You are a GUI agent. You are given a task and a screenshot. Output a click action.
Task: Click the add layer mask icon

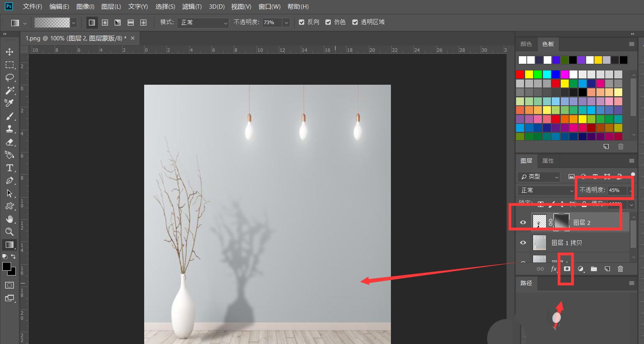tap(567, 269)
